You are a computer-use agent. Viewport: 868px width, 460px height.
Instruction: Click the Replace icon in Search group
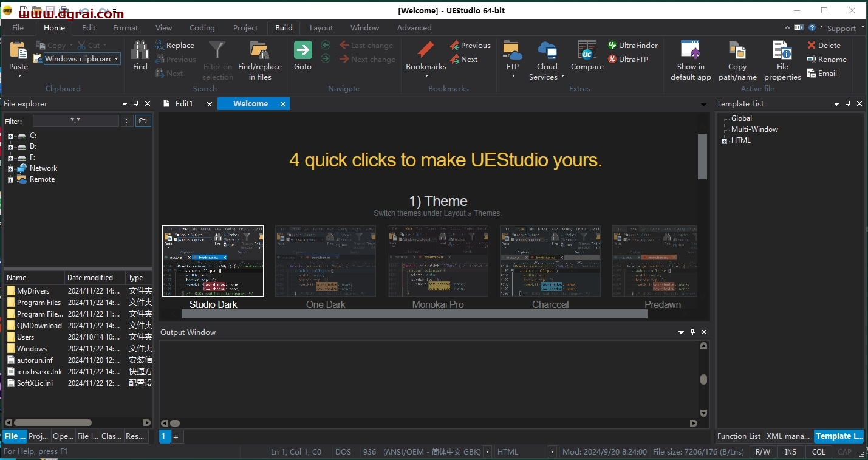pyautogui.click(x=160, y=45)
